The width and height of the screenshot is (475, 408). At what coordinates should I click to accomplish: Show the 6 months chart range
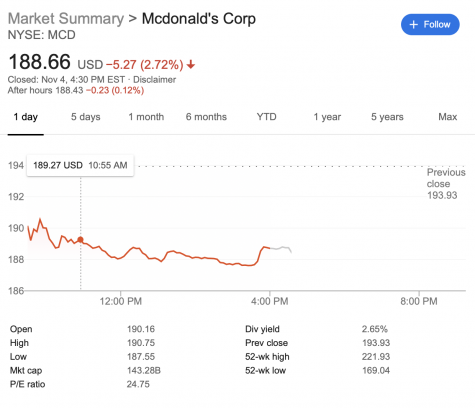tap(206, 117)
